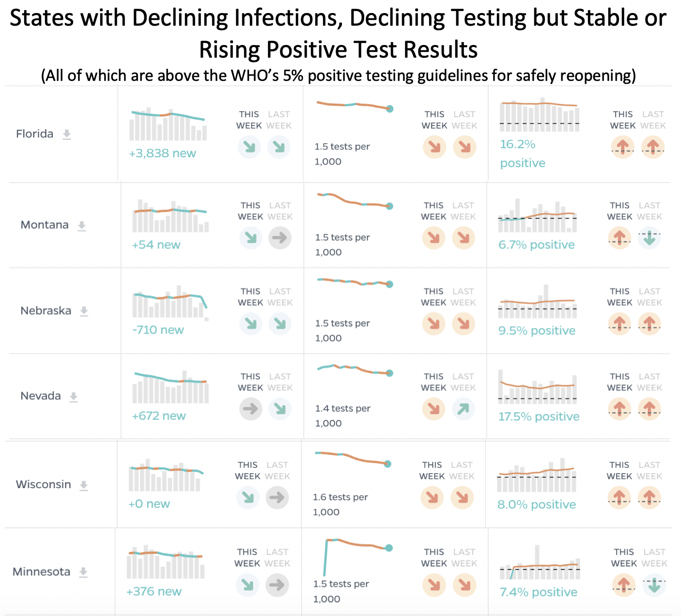
Task: Click Montana's positive rate bar chart
Action: tap(537, 216)
